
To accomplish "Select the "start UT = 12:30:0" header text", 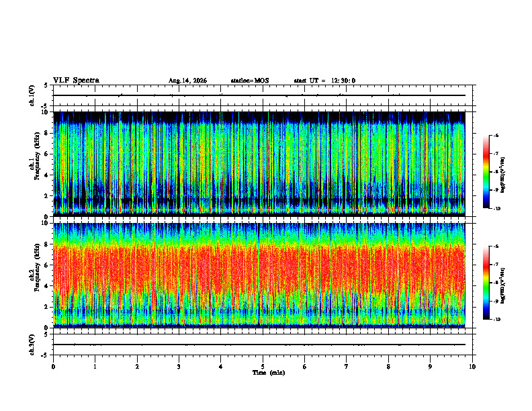I will tap(324, 81).
